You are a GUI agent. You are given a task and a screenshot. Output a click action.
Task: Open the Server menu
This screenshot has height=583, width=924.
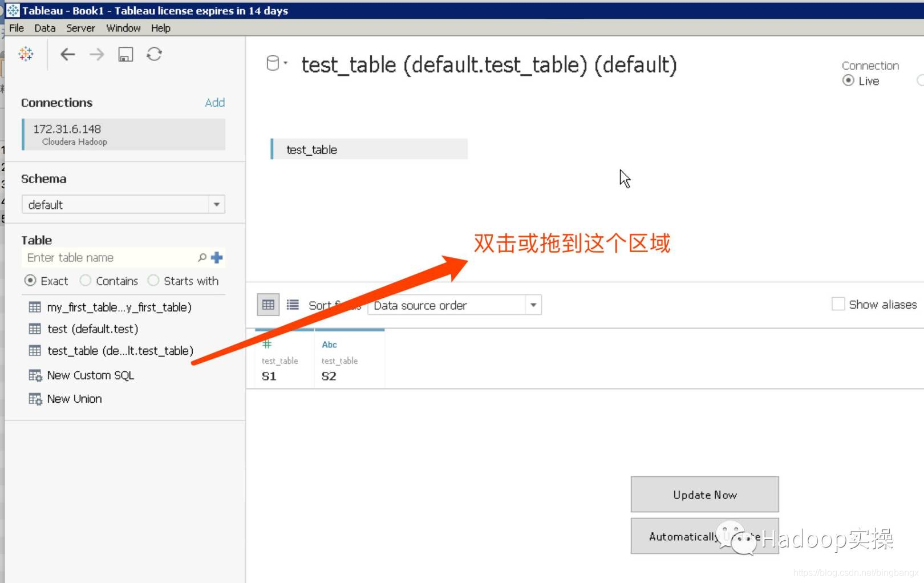(80, 28)
